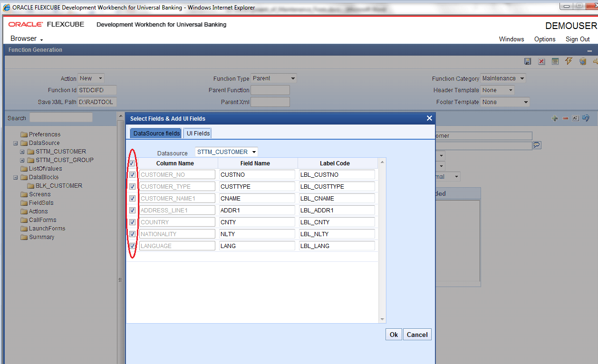The width and height of the screenshot is (598, 364).
Task: Click the ListOfValues folder icon
Action: [24, 169]
